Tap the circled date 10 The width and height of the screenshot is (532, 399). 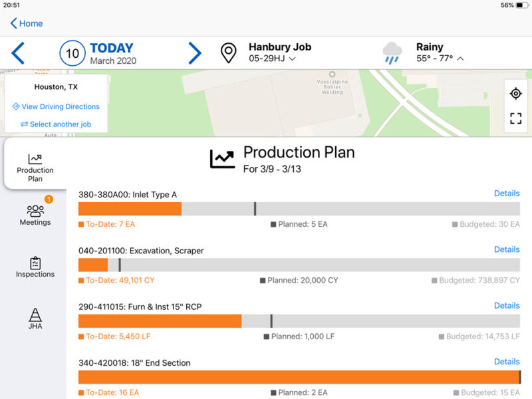pyautogui.click(x=73, y=53)
